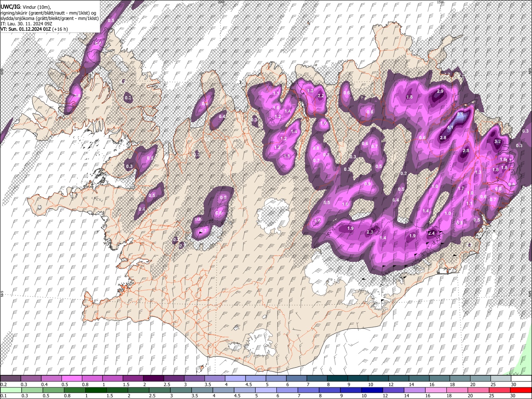Click the dark mauve 0.2–0.3 swatch in upper legend

(11, 378)
